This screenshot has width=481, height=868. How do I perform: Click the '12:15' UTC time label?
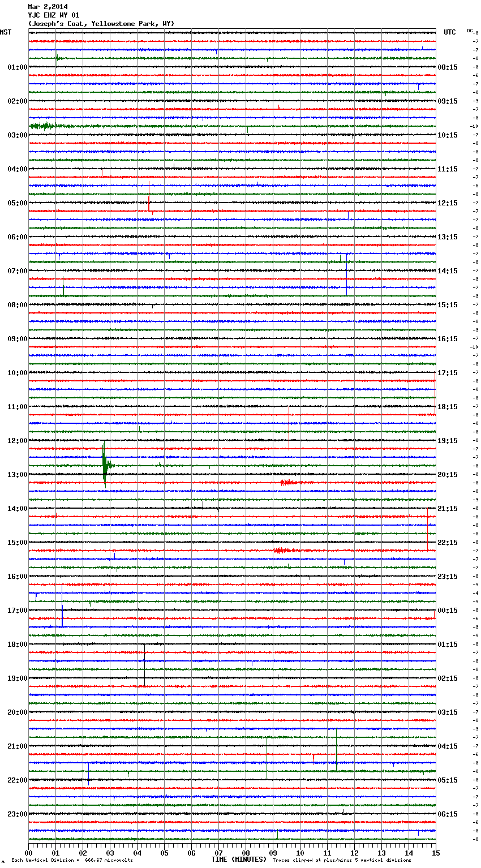pos(448,203)
